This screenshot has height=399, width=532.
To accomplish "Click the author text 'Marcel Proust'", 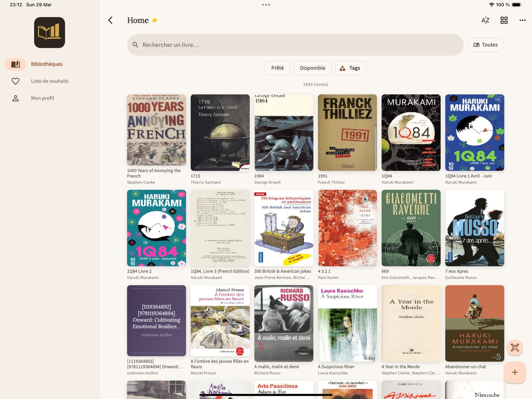I will (x=203, y=373).
